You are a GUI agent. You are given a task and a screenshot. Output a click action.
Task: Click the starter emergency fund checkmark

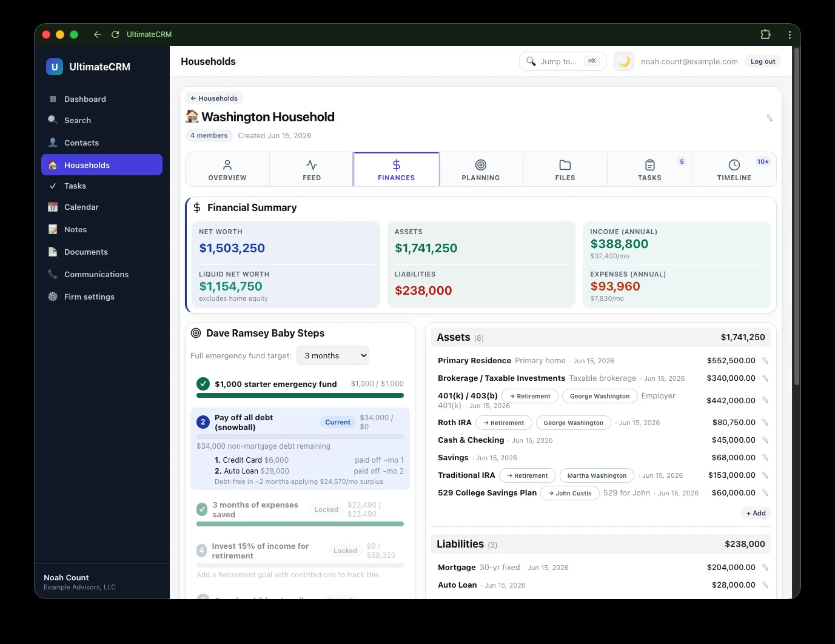[x=203, y=384]
